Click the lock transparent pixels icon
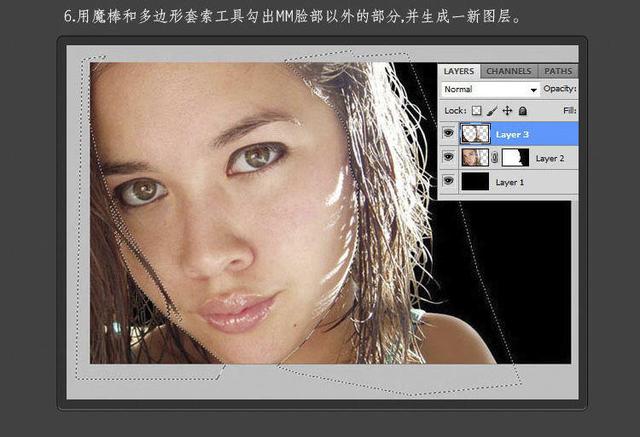The height and width of the screenshot is (437, 640). [476, 111]
